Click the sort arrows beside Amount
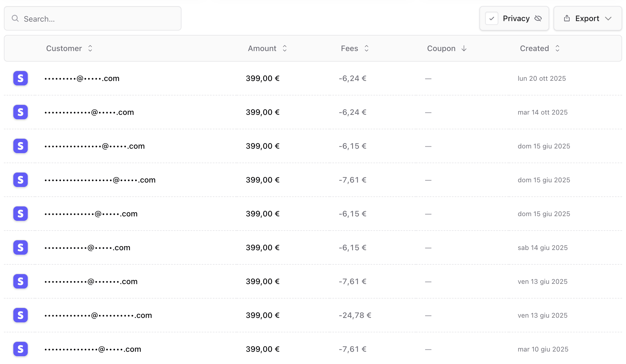Image resolution: width=626 pixels, height=364 pixels. 285,48
